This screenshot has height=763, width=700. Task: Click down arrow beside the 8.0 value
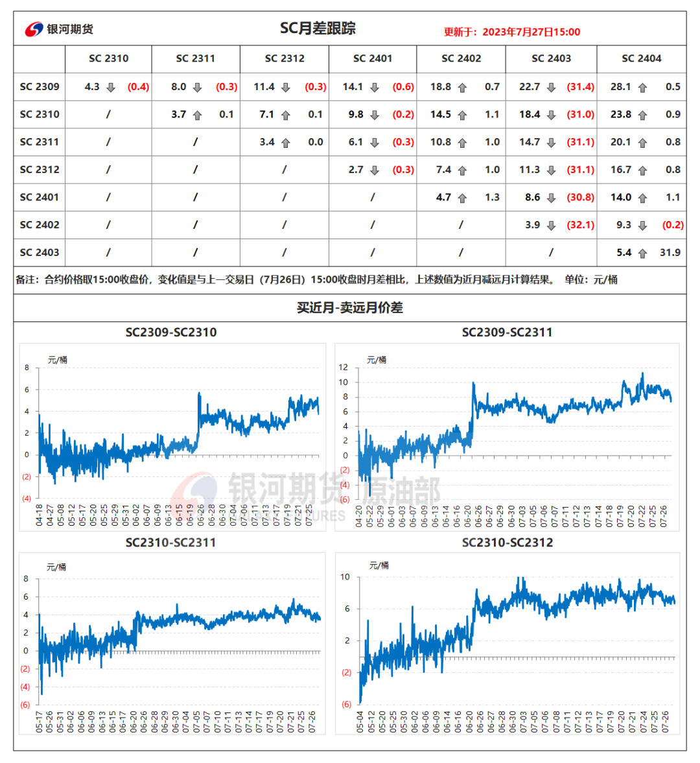[198, 88]
